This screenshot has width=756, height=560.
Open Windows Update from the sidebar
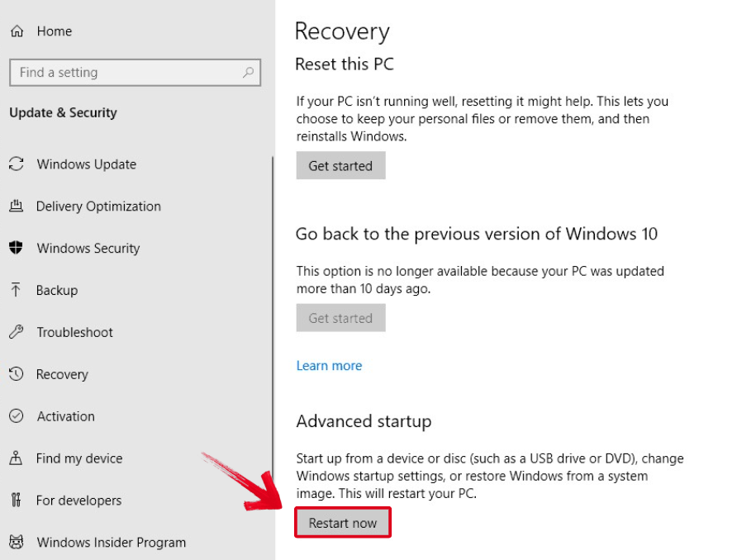(x=86, y=164)
